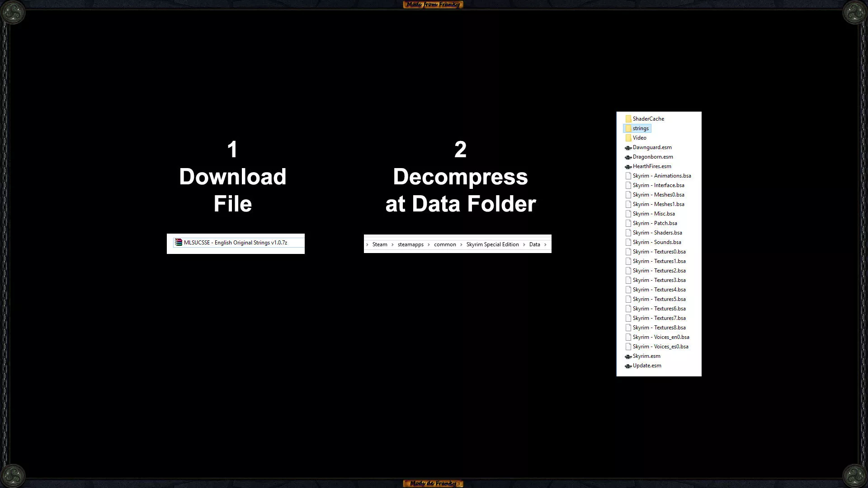Select HearthFires.esm file name

(652, 166)
